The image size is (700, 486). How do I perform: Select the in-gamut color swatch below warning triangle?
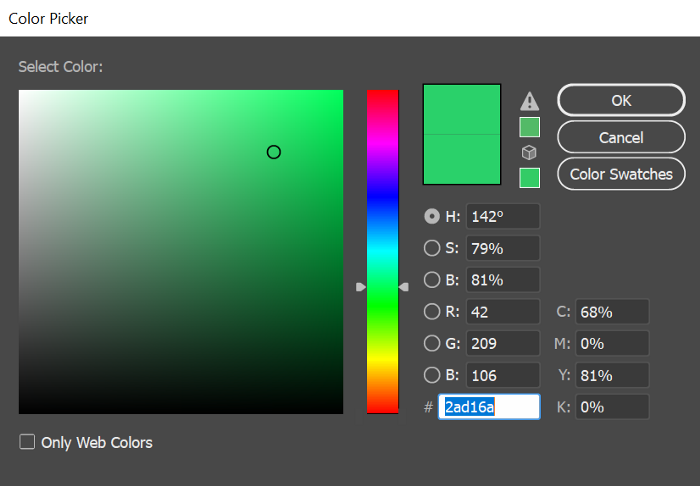pyautogui.click(x=529, y=127)
